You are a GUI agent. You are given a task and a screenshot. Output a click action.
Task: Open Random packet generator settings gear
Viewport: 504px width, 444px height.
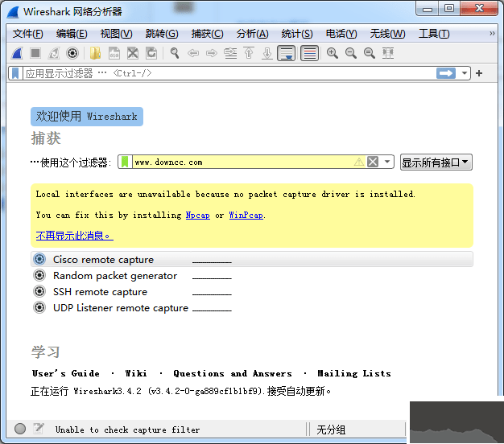39,275
